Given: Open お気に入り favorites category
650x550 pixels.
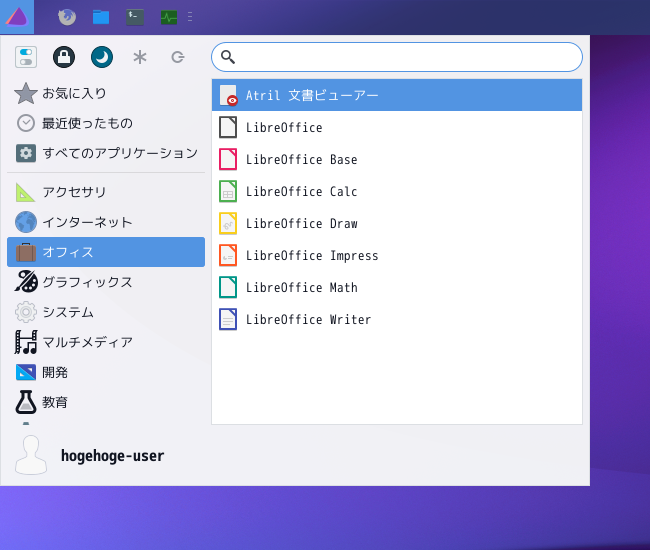Looking at the screenshot, I should pyautogui.click(x=106, y=93).
